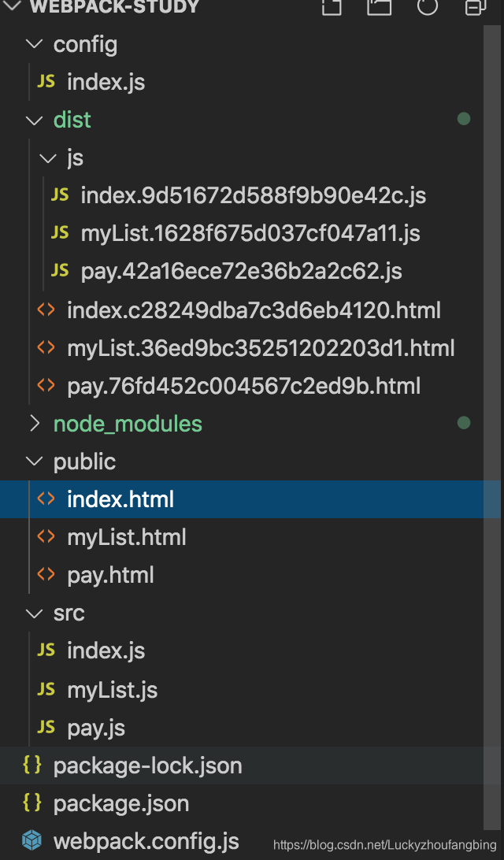Select the src folder label
Image resolution: width=504 pixels, height=860 pixels.
pos(69,613)
